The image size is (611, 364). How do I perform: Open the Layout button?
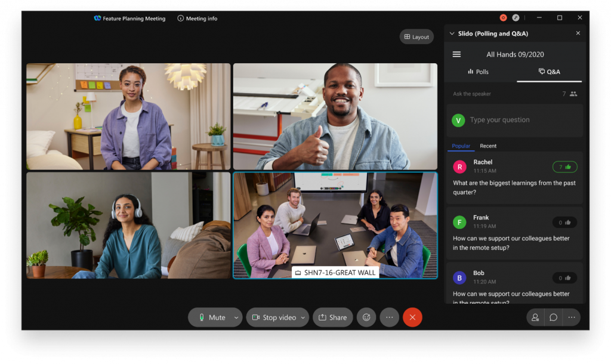tap(416, 37)
